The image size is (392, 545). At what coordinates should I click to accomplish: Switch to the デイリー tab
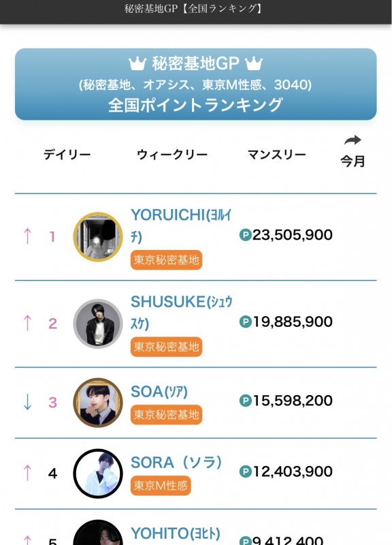point(67,155)
